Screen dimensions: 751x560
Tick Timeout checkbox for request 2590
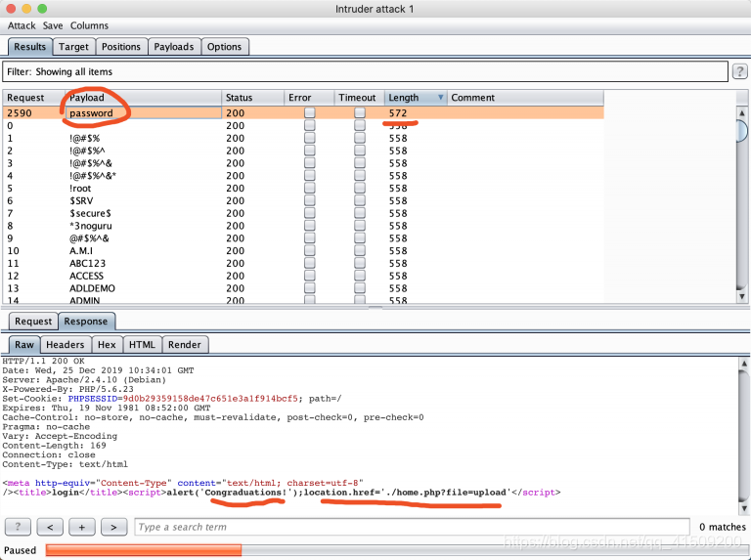coord(360,113)
